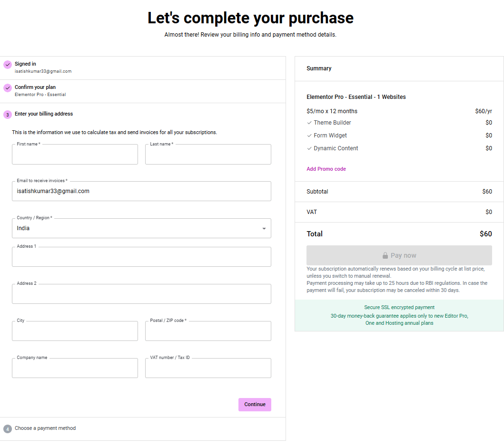Click into the City field

pos(75,331)
